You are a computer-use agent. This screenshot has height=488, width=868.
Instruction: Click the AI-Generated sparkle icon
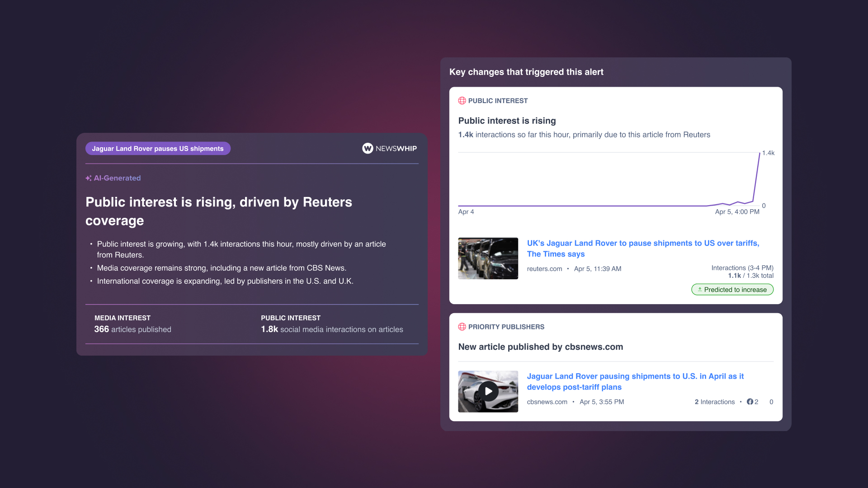click(89, 178)
